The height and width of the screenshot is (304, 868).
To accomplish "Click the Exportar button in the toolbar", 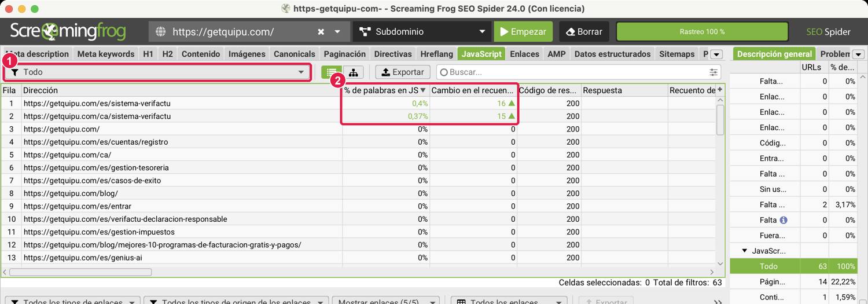I will pyautogui.click(x=403, y=72).
